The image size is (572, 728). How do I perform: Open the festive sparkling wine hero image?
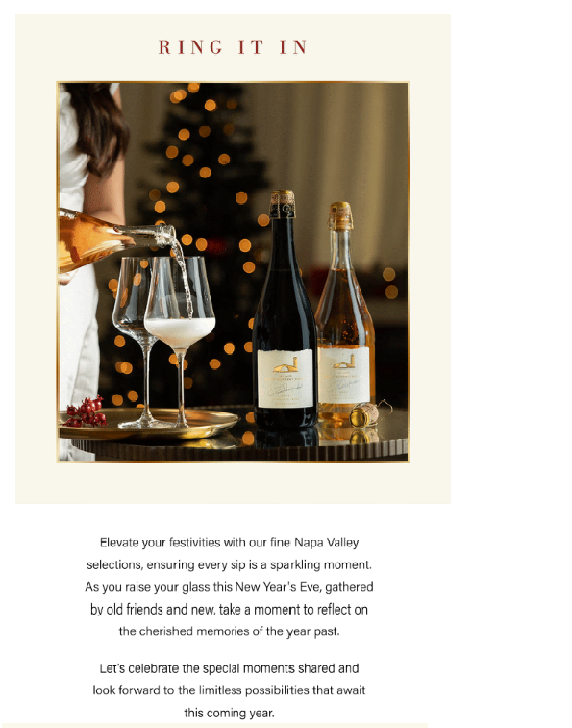[233, 271]
